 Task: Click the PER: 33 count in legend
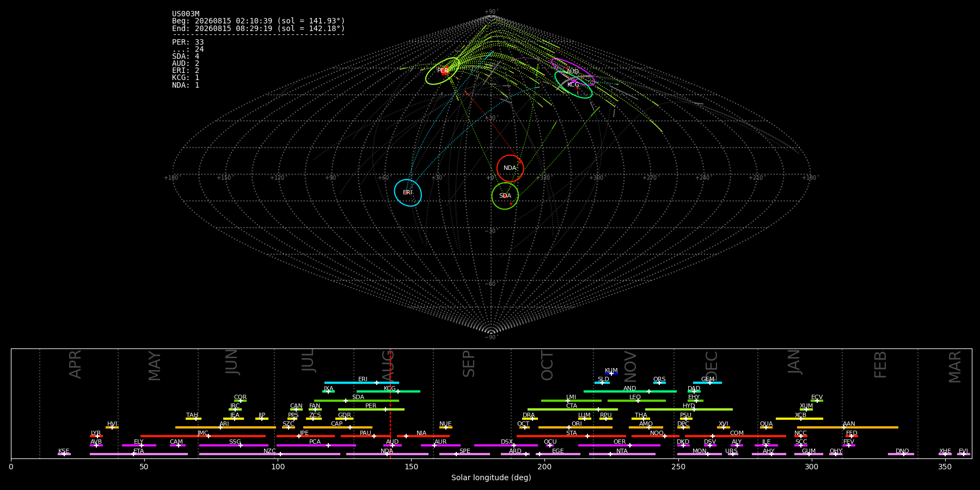pyautogui.click(x=188, y=42)
